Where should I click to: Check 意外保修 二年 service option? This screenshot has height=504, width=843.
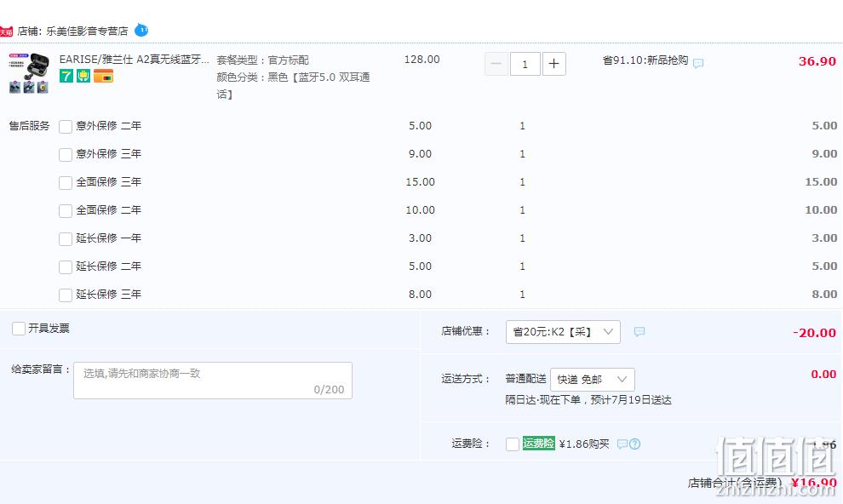tap(66, 126)
